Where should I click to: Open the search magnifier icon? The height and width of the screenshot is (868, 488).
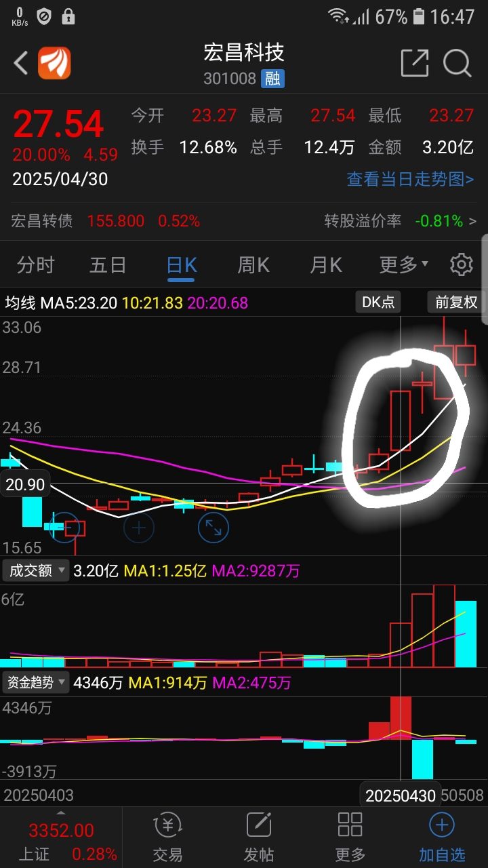click(457, 63)
